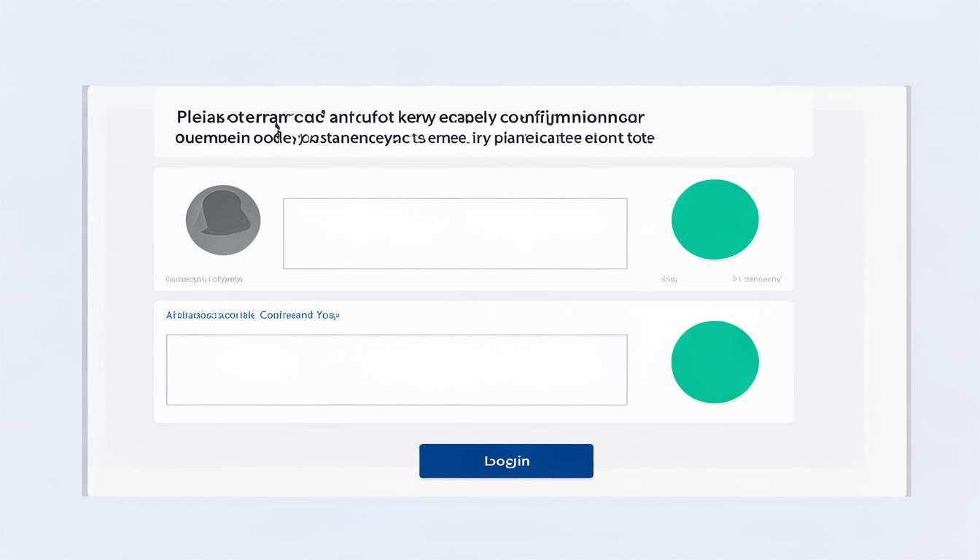Open the blue 'Confreeand Yoge' link
This screenshot has height=560, width=980.
[300, 316]
